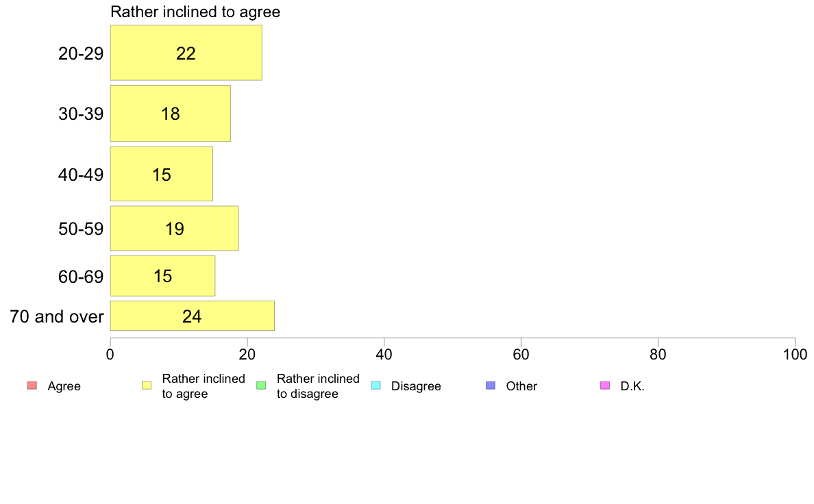Click the magenta D.K. legend swatch

click(x=605, y=386)
